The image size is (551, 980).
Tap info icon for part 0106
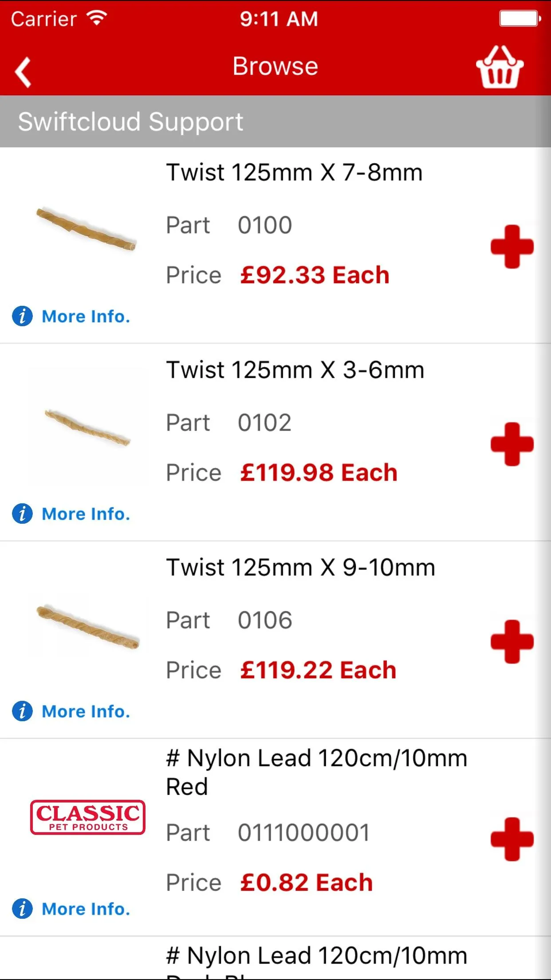coord(22,711)
